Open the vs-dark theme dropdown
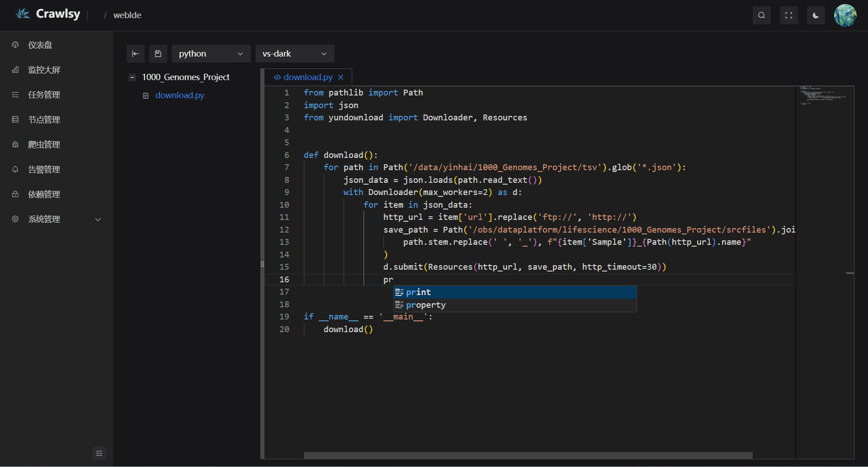The height and width of the screenshot is (467, 868). point(294,54)
